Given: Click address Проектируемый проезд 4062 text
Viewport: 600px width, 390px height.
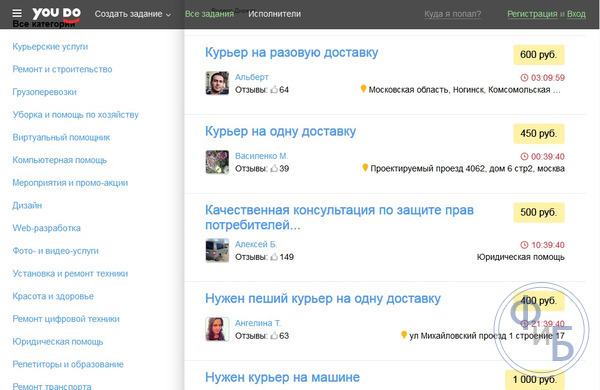Looking at the screenshot, I should click(x=467, y=169).
